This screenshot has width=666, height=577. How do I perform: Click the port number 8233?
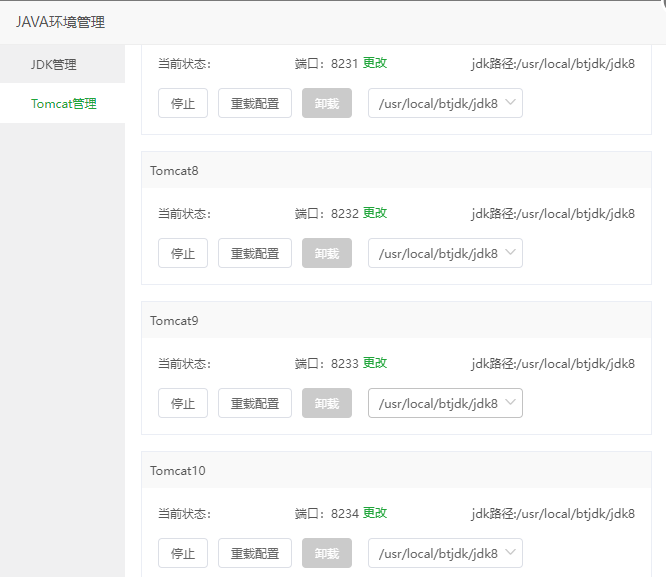tap(345, 364)
